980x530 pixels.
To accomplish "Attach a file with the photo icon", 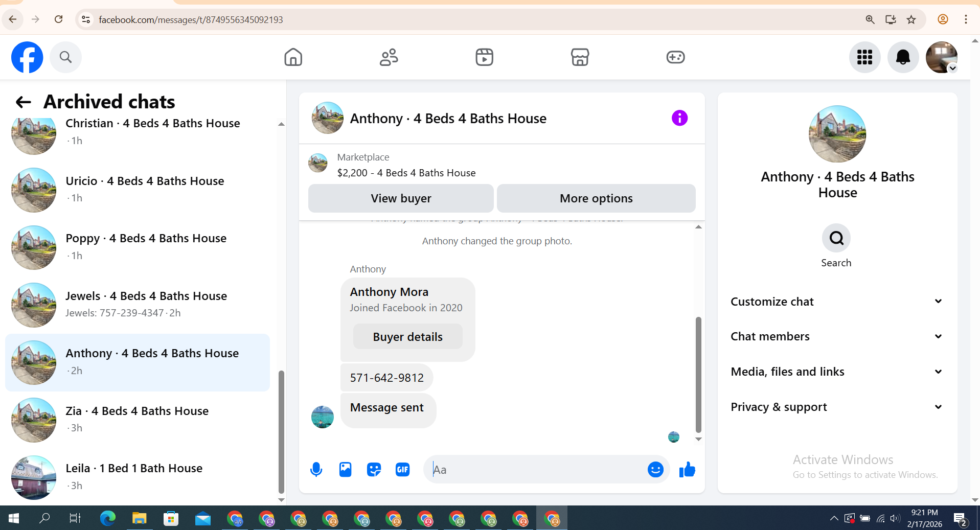I will [x=346, y=469].
